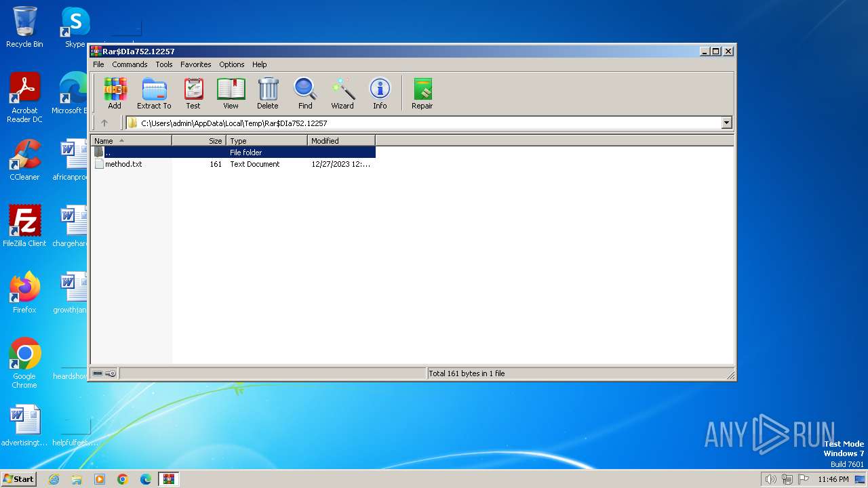Open the Recycle Bin desktop icon

pyautogui.click(x=24, y=27)
